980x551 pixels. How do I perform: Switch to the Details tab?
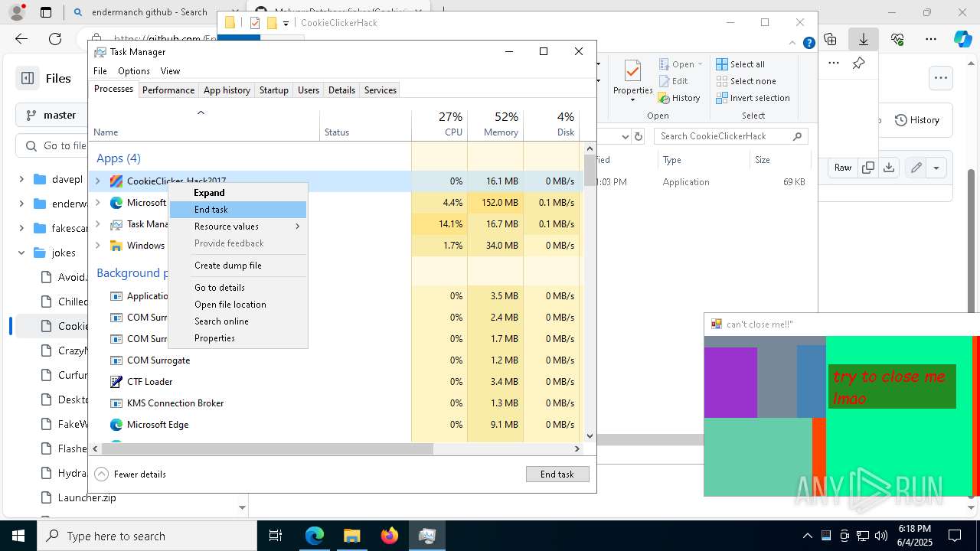341,90
